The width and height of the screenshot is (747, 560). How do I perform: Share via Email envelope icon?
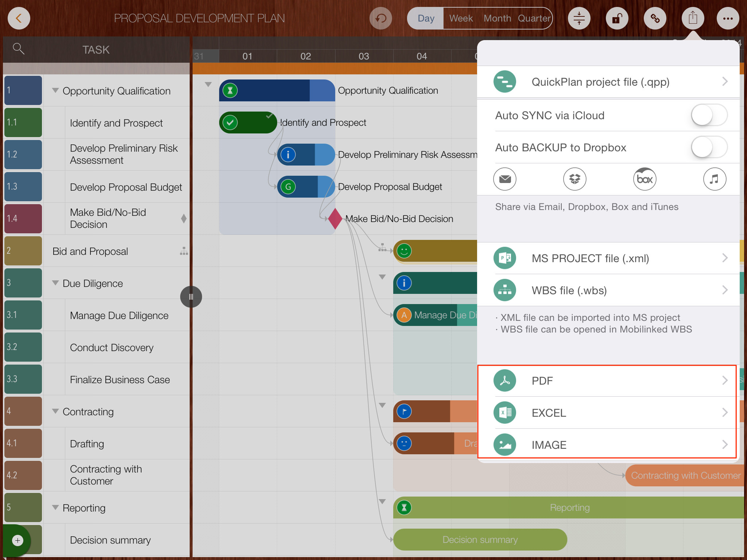pyautogui.click(x=505, y=179)
